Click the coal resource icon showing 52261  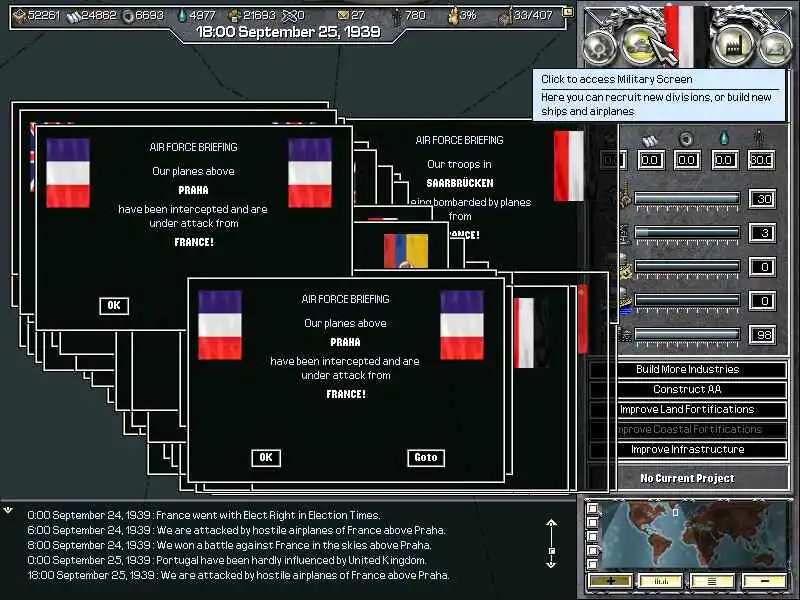click(x=19, y=16)
